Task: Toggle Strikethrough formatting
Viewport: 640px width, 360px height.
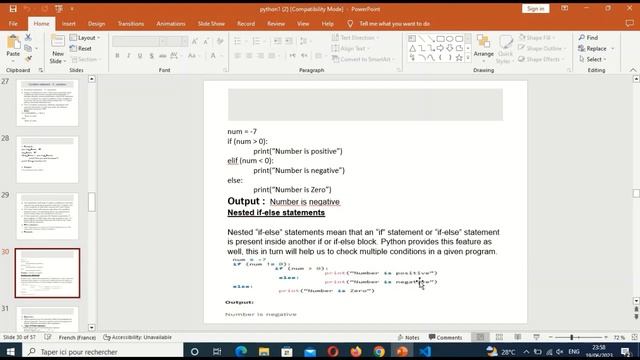Action: [162, 56]
